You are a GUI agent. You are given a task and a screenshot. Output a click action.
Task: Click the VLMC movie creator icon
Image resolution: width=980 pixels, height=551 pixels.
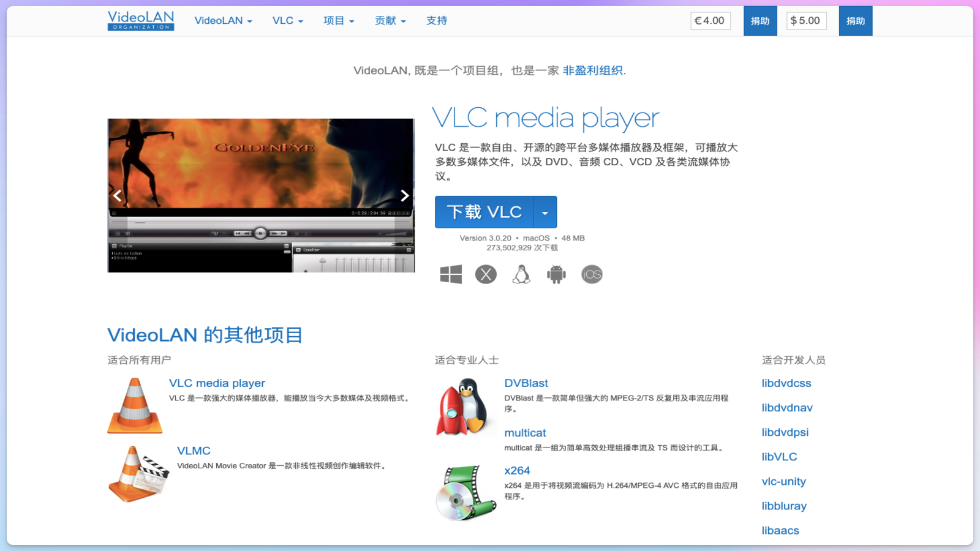139,473
